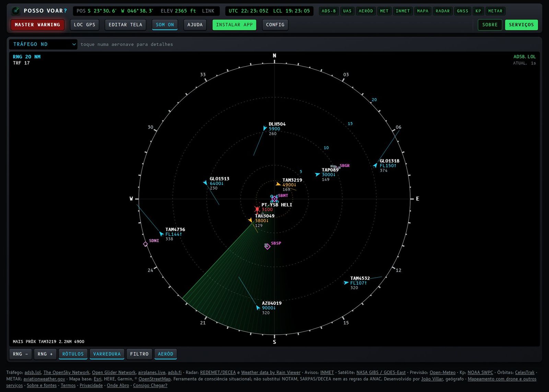Select the TAM4736 aircraft arrow marker
The width and height of the screenshot is (549, 392).
click(161, 234)
